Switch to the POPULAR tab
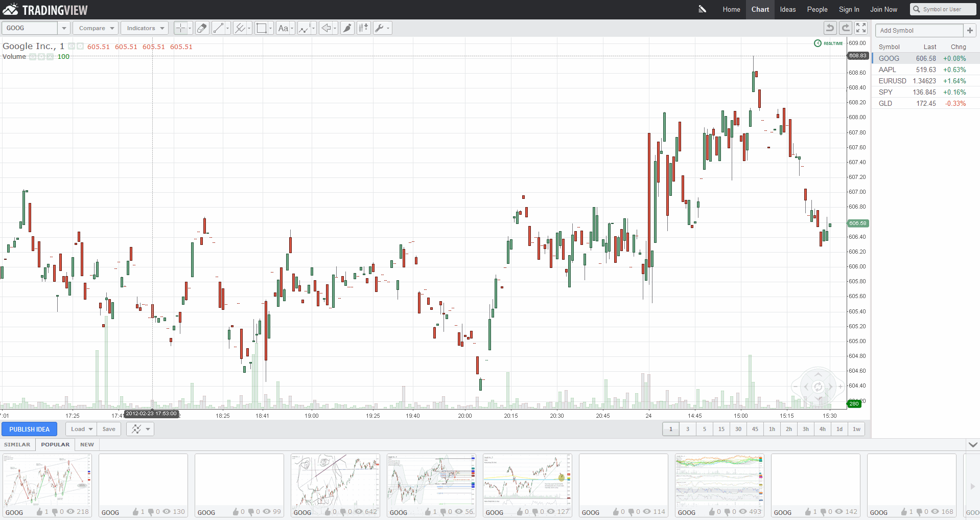Screen dimensions: 980x520 click(55, 444)
